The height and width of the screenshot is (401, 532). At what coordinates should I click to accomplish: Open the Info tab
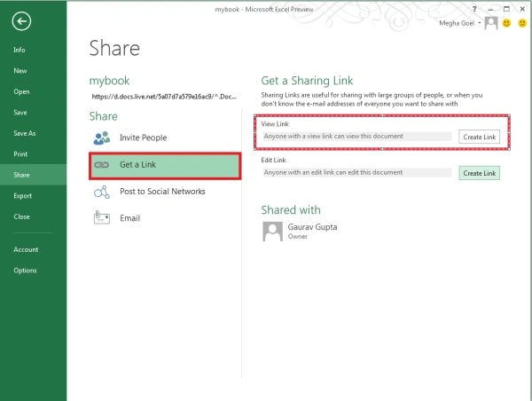tap(20, 50)
